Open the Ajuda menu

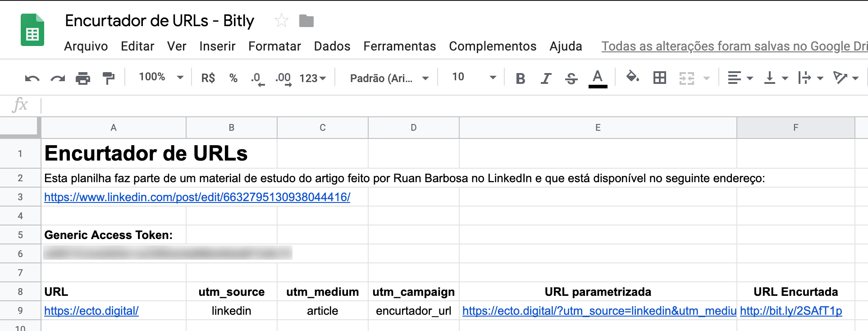point(566,46)
